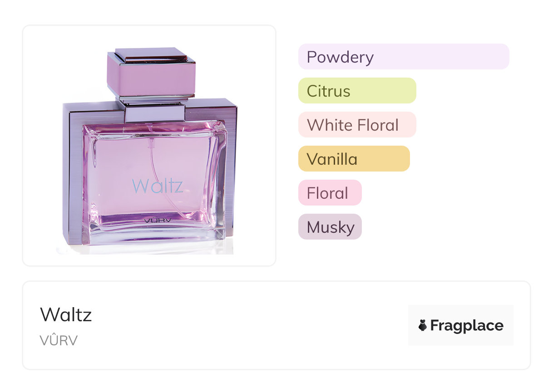Click the pink bottle cap

[x=151, y=72]
